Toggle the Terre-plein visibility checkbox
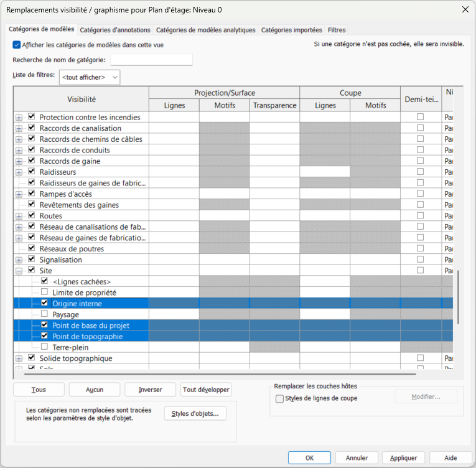The width and height of the screenshot is (476, 468). pos(44,347)
